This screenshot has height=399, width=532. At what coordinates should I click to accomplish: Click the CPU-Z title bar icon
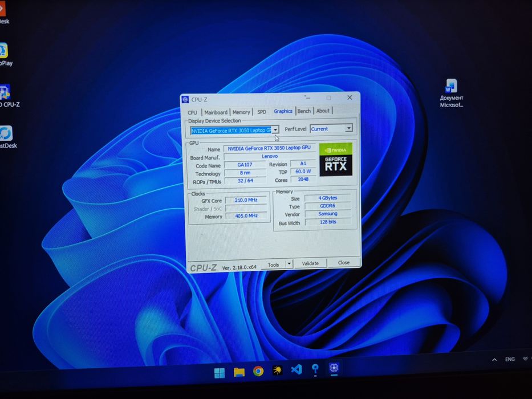[185, 99]
